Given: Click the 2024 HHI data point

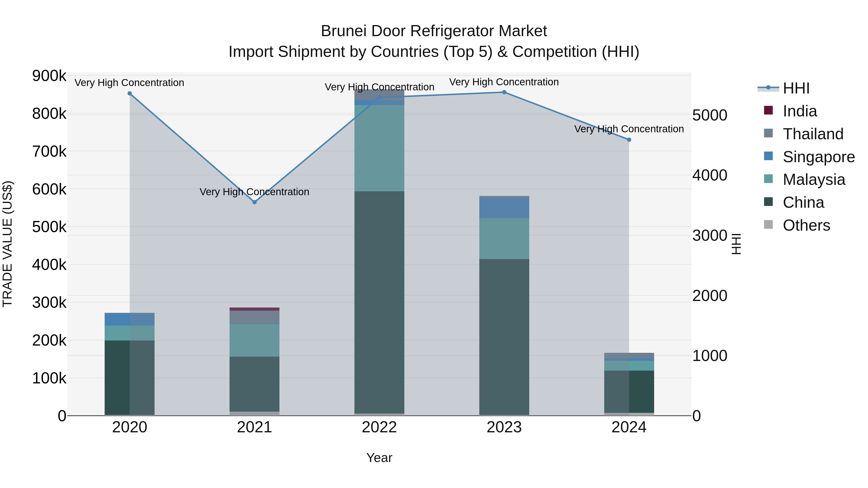Looking at the screenshot, I should click(629, 140).
